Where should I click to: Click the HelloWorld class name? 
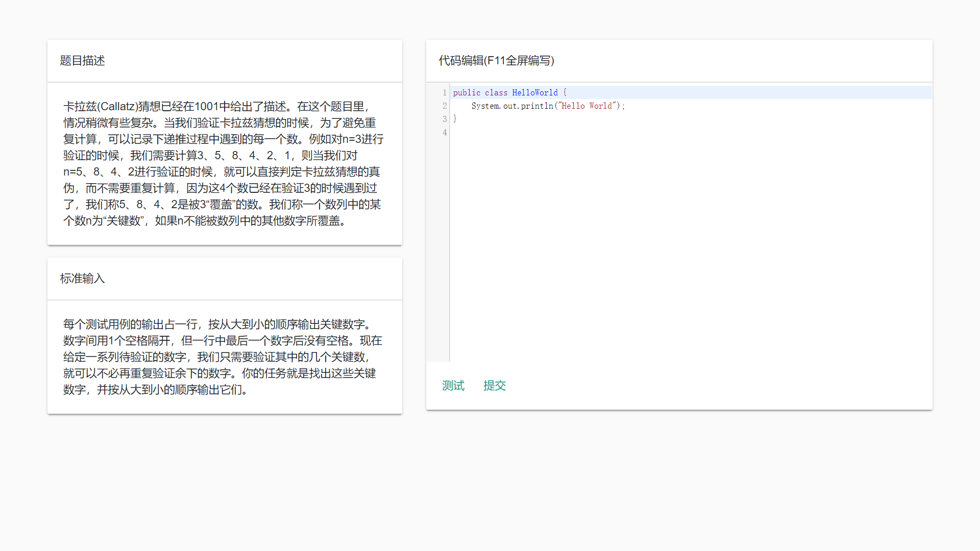point(534,93)
